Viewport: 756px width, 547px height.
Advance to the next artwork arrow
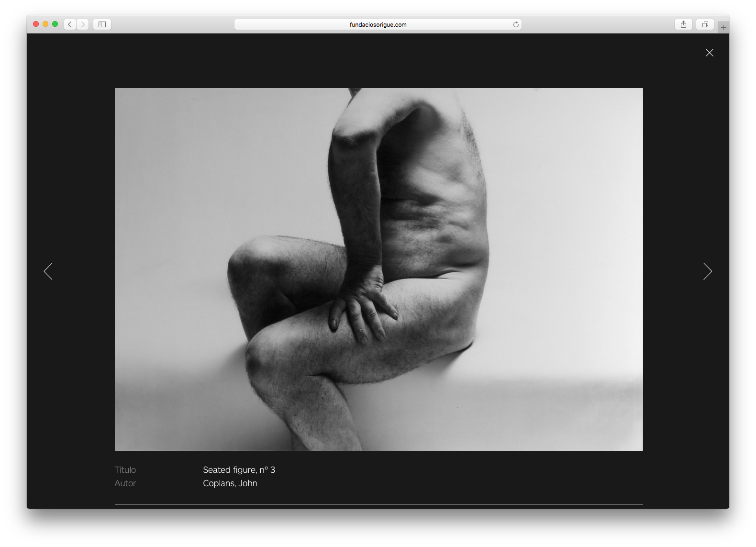[x=708, y=271]
